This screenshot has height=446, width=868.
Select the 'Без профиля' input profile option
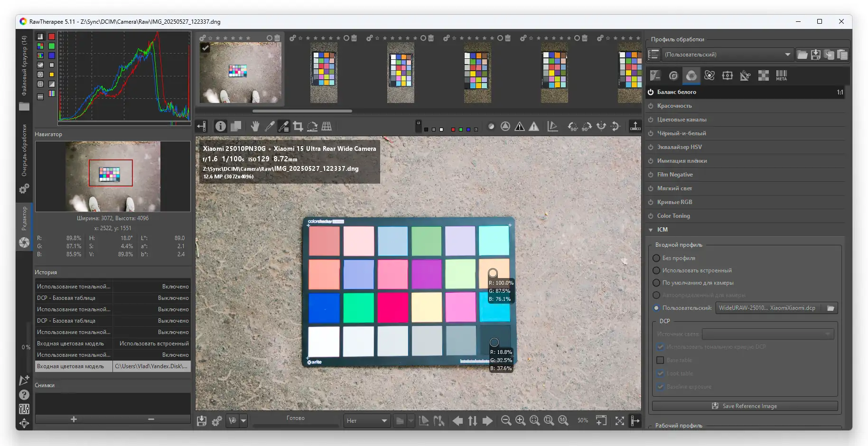tap(656, 258)
